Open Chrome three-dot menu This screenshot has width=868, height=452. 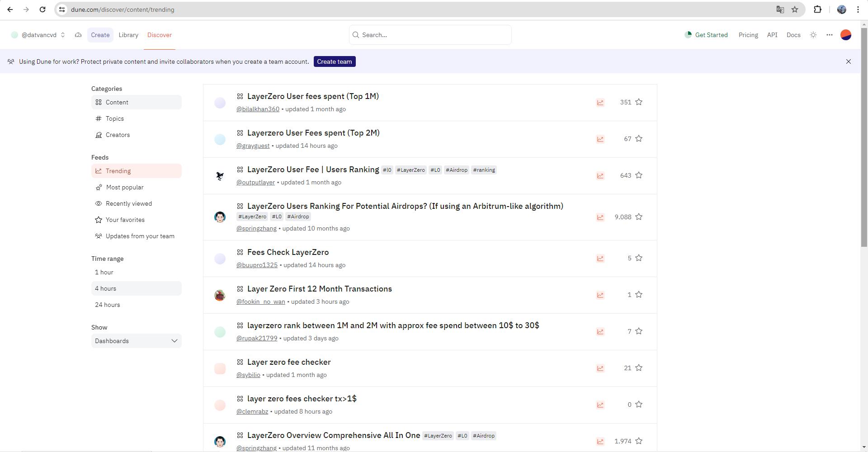pos(858,9)
